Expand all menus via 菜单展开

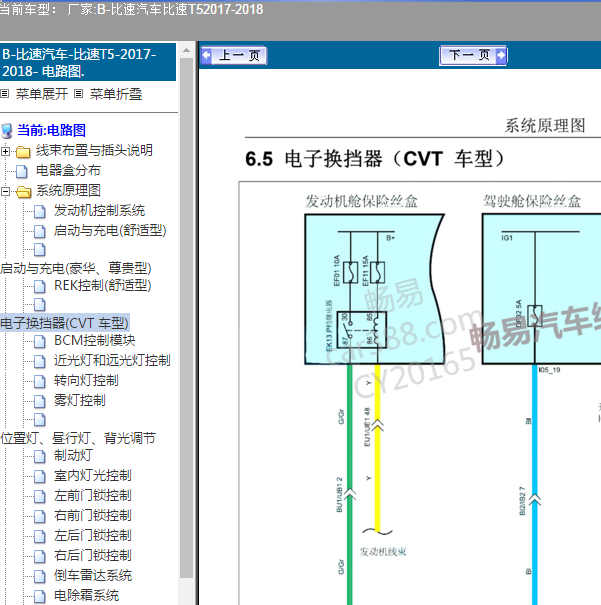(42, 94)
